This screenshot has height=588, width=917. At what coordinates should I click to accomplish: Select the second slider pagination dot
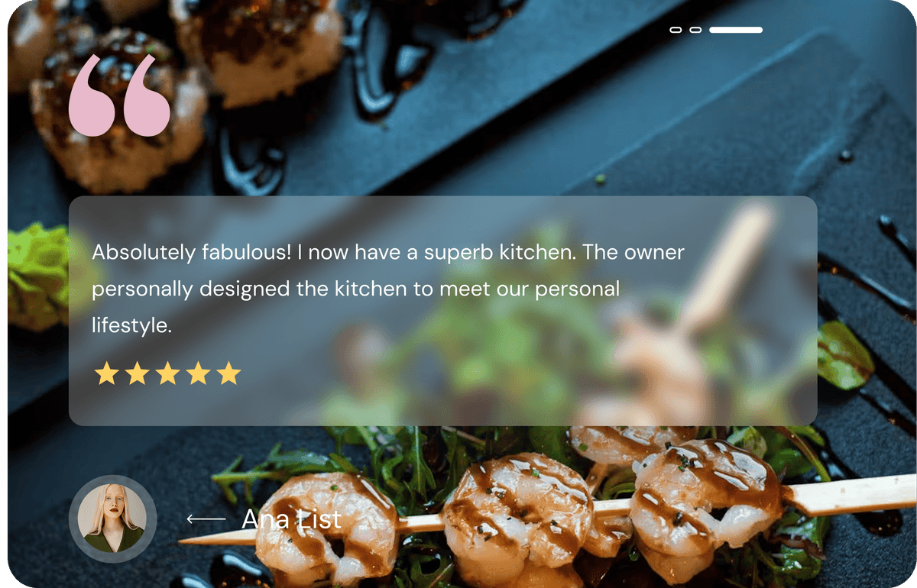[695, 30]
